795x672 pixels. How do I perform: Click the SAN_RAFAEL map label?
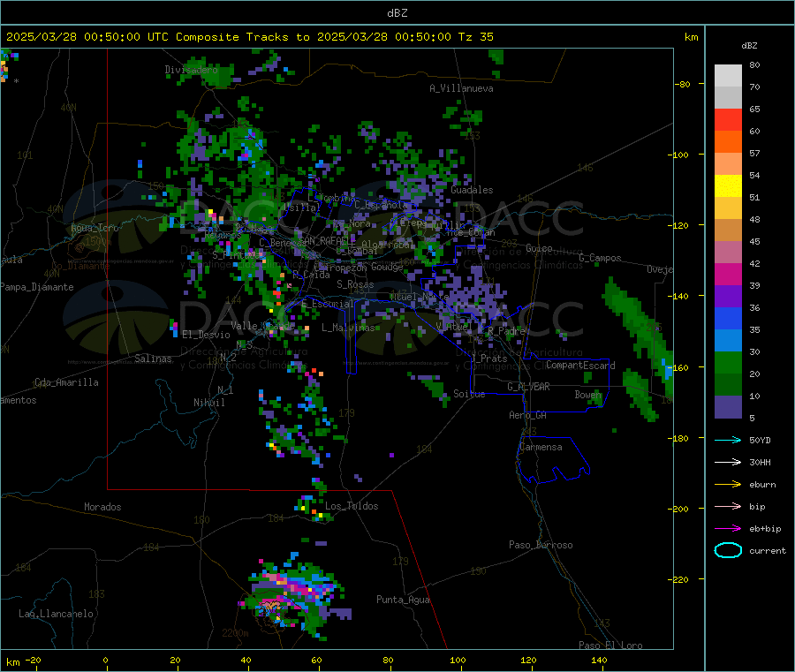324,241
